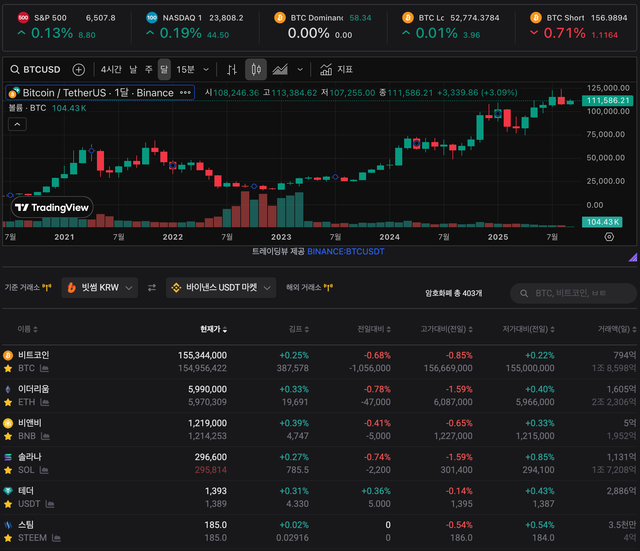Sort the table by 이름 column
Viewport: 640px width, 551px height.
[27, 329]
